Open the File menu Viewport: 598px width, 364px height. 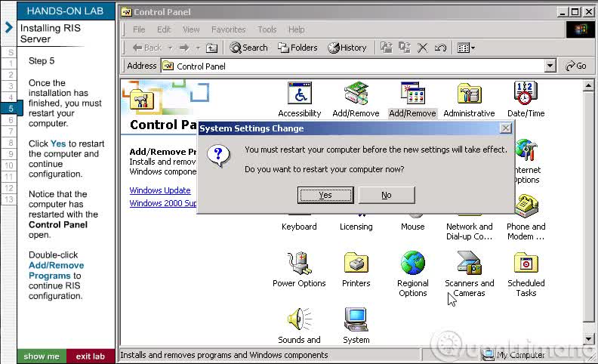(x=139, y=29)
